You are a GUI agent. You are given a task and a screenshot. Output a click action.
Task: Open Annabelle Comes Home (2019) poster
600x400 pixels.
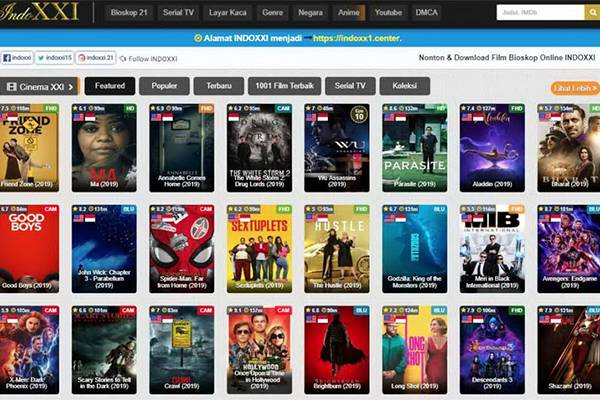(x=182, y=148)
